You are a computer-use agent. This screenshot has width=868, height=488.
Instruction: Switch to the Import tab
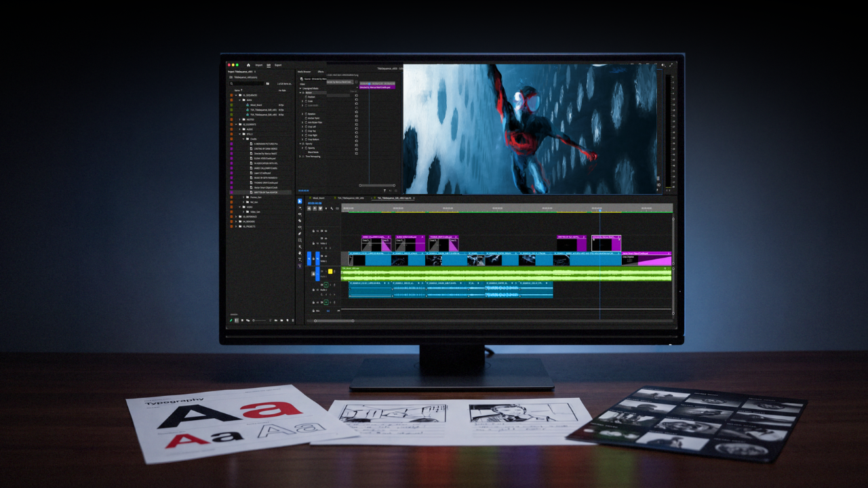point(259,65)
